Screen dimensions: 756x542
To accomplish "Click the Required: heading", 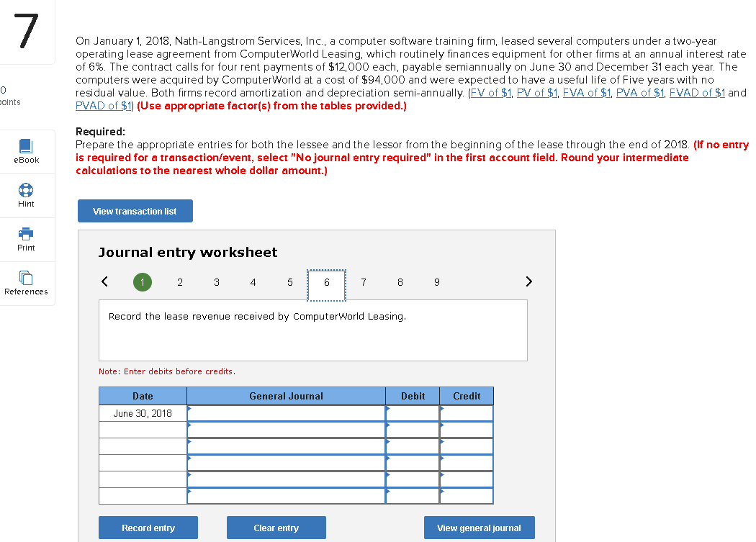I will point(100,132).
